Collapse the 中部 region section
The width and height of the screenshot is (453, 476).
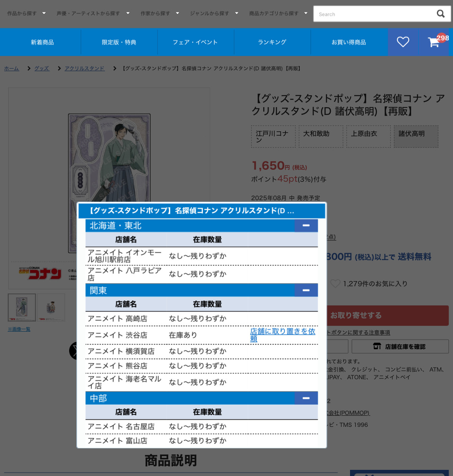pyautogui.click(x=306, y=398)
